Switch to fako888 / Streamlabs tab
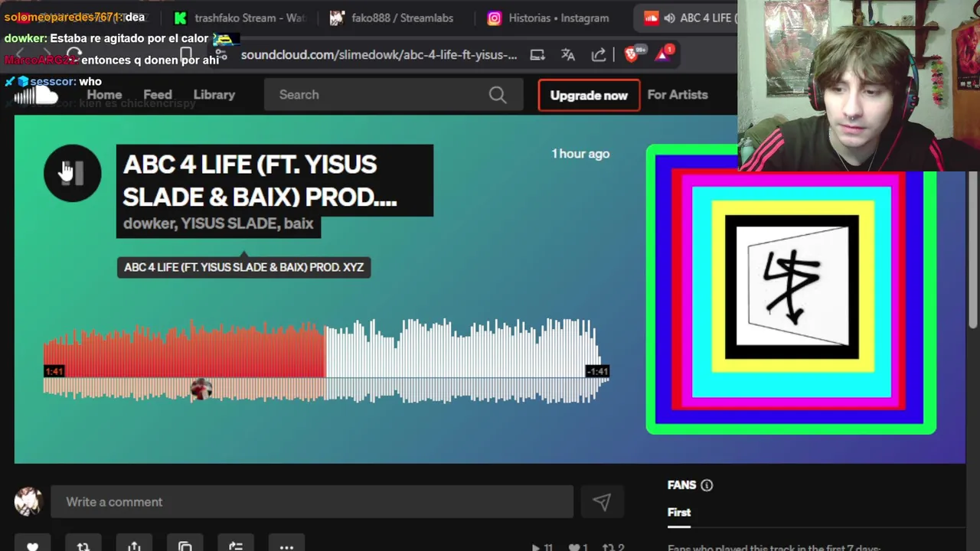 (394, 18)
